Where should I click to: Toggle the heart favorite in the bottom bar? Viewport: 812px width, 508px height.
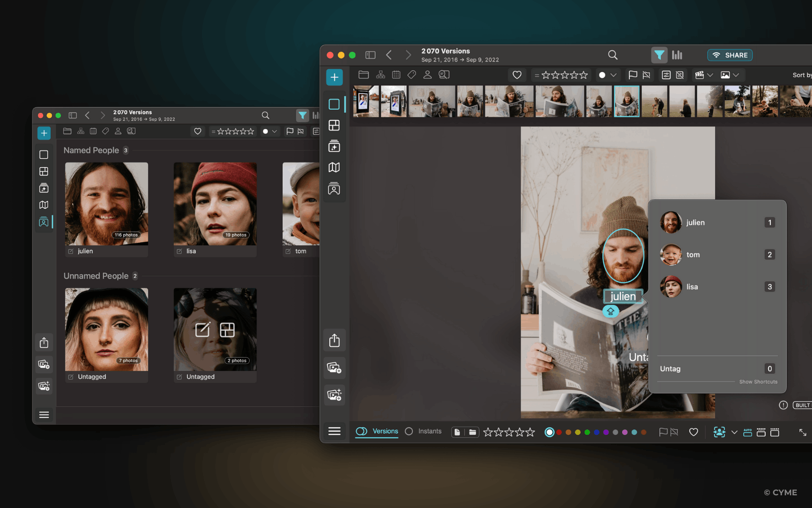[x=693, y=432]
